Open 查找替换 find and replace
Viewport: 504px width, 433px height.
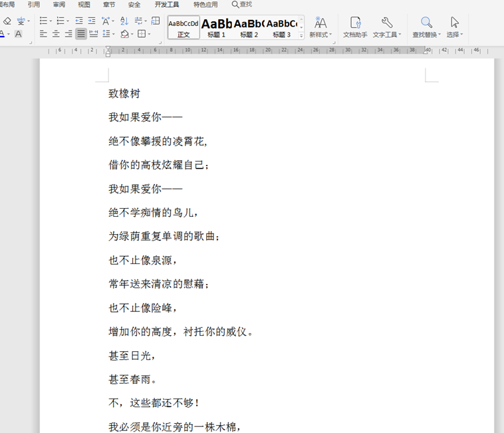(x=426, y=27)
